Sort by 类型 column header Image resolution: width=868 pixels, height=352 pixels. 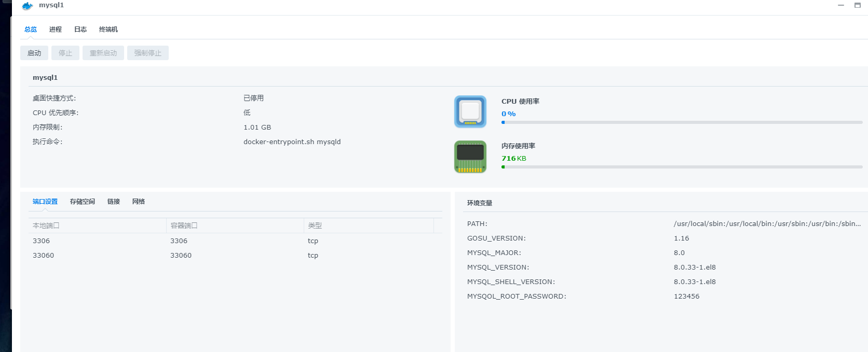(369, 226)
